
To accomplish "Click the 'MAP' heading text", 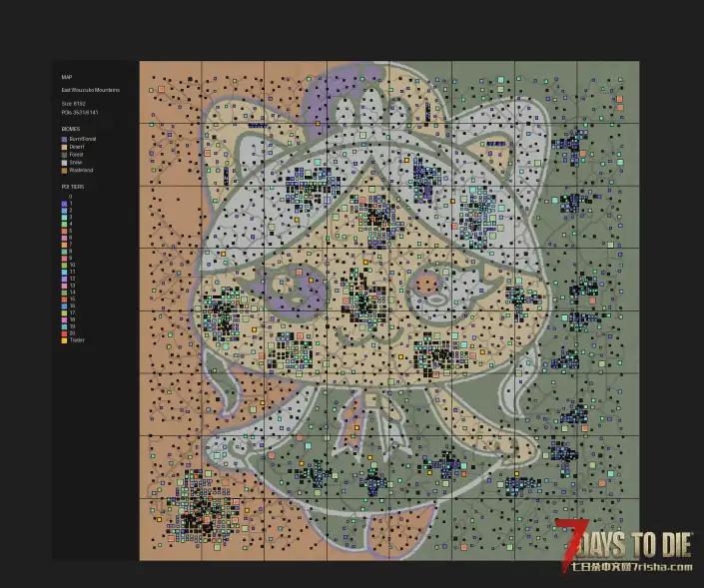I will click(x=67, y=77).
